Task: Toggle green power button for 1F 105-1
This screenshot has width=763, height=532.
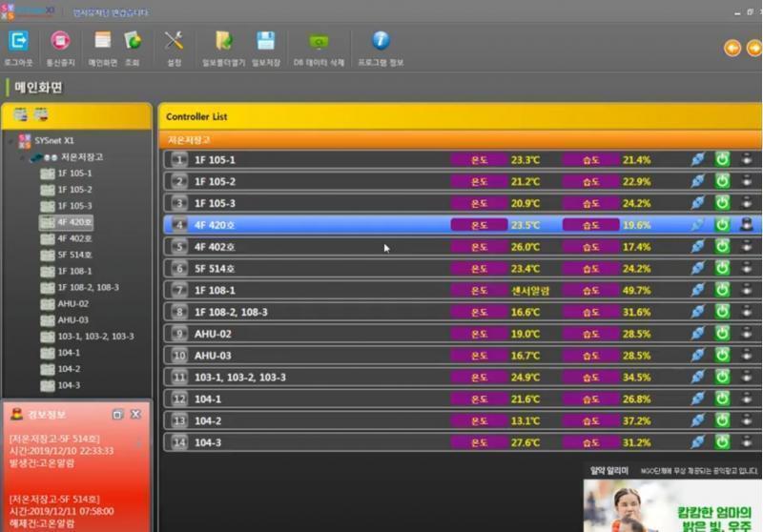Action: pyautogui.click(x=722, y=159)
